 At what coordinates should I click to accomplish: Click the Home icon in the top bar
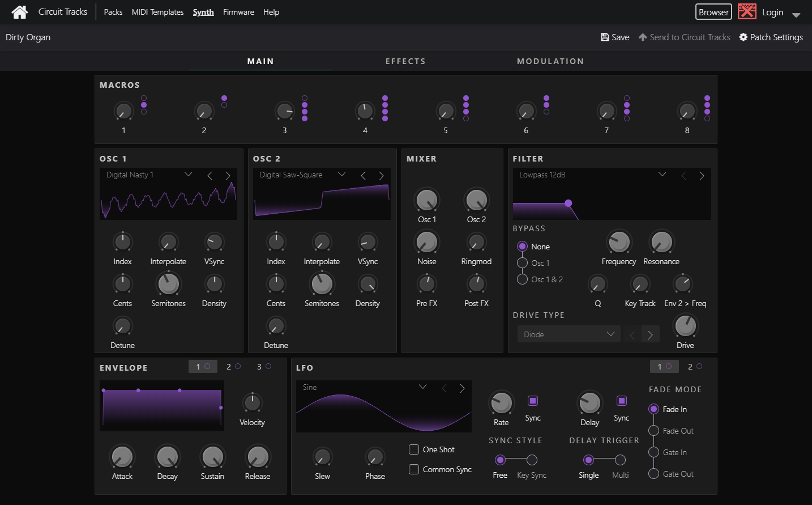[x=19, y=11]
